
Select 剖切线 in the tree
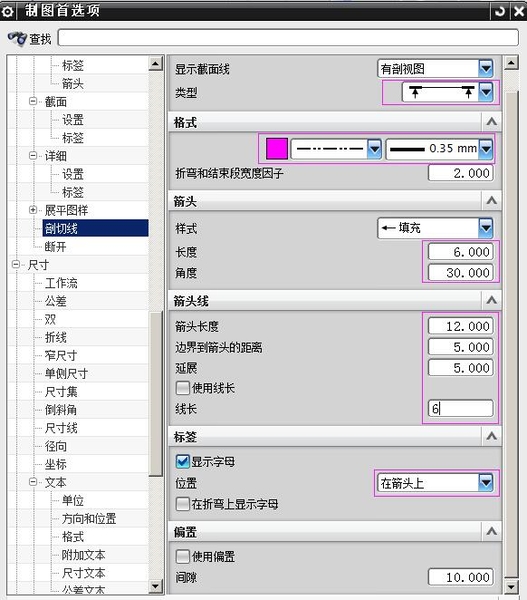[x=61, y=228]
